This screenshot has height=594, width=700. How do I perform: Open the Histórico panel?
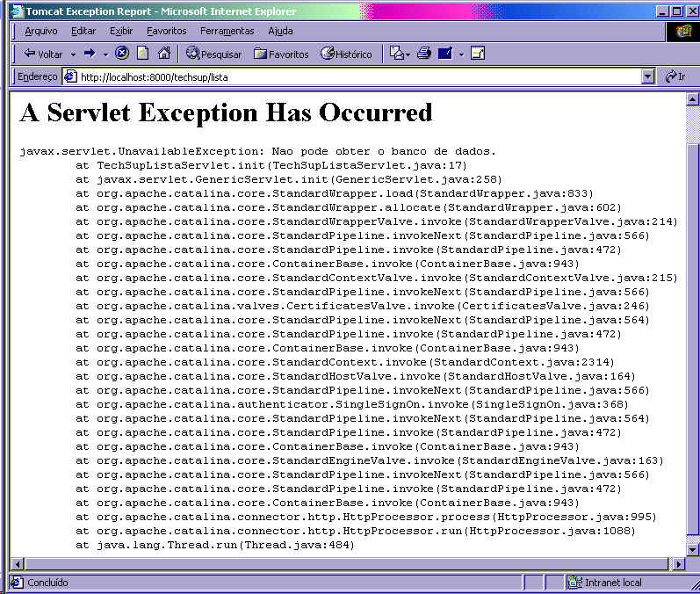pos(346,54)
